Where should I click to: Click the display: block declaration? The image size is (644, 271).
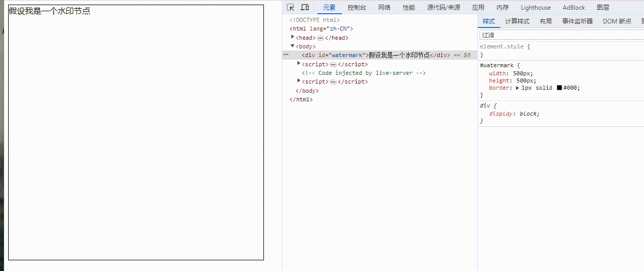(514, 114)
